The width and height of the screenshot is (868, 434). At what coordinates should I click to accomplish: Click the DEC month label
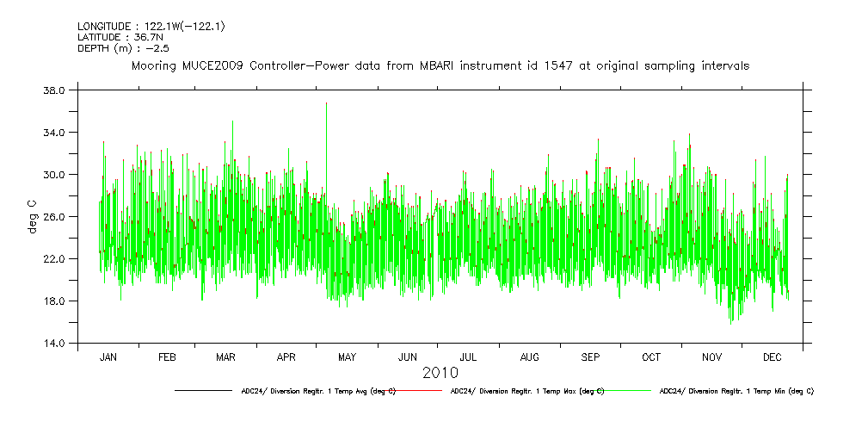tap(772, 356)
